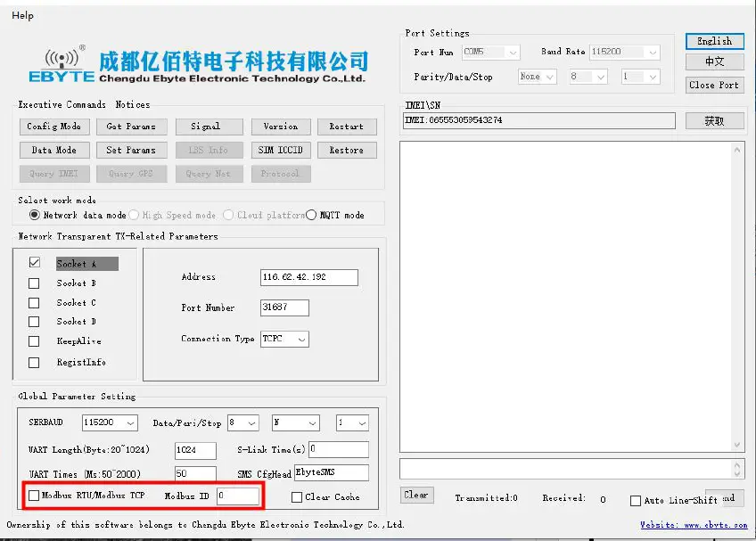Select MQTT mode radio button
This screenshot has height=541, width=756.
point(311,215)
